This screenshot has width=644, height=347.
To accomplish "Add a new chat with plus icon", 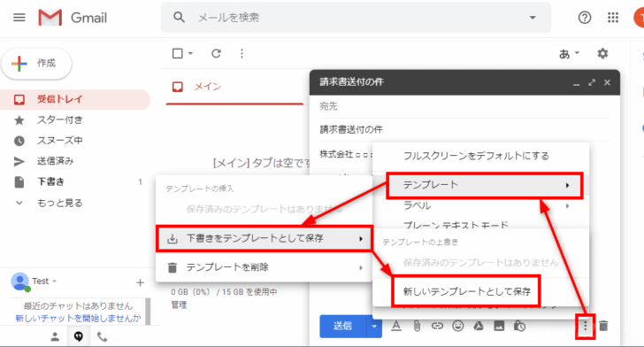I will coord(140,282).
